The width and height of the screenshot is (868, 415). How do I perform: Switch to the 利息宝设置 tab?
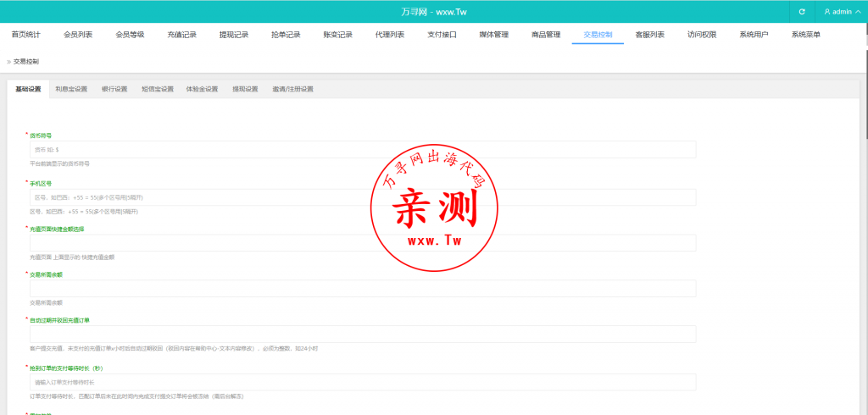pos(71,89)
